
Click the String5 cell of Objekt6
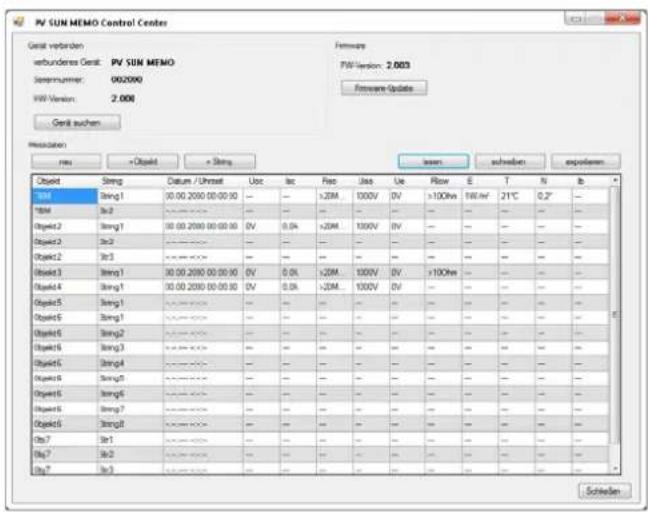tap(131, 379)
